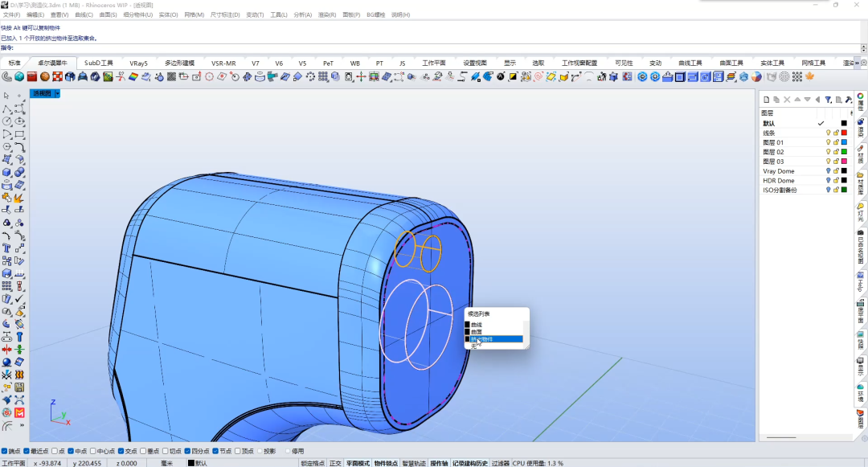Open the 透视图 viewport dropdown arrow

[x=57, y=93]
